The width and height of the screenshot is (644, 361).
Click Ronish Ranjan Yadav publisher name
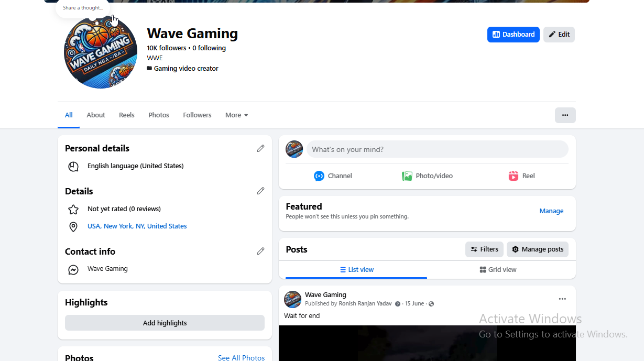pos(365,304)
